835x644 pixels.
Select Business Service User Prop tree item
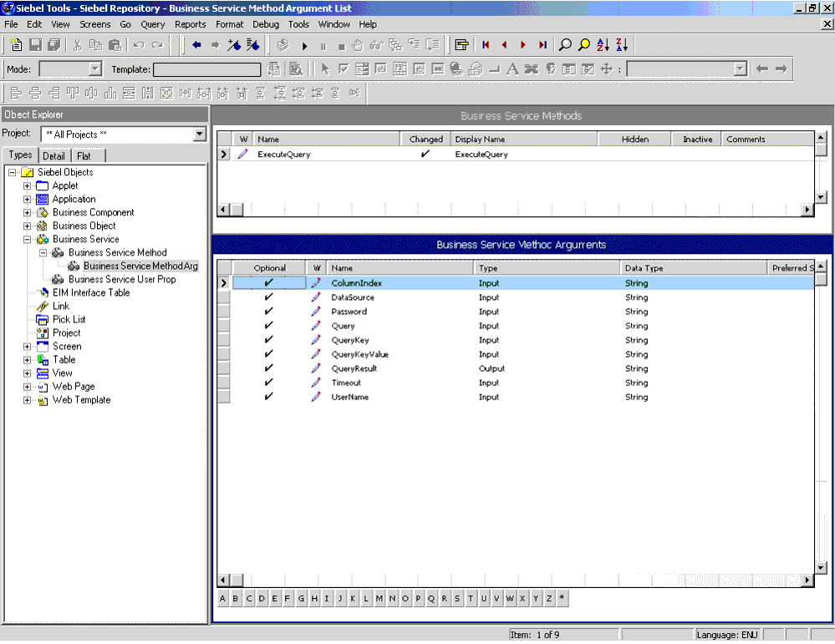[x=122, y=280]
